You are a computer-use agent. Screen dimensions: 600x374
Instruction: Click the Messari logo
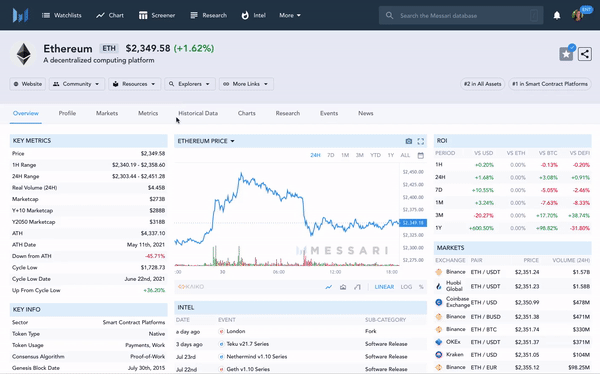[20, 15]
